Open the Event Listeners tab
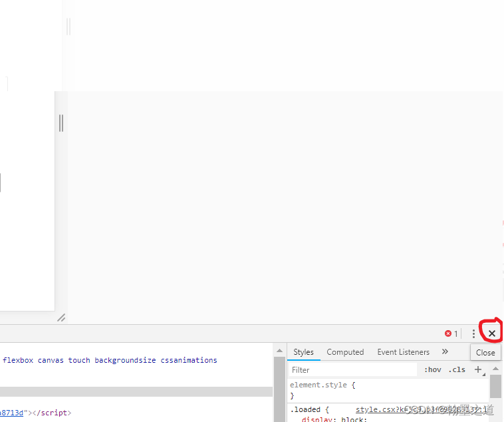This screenshot has width=504, height=422. [x=404, y=352]
